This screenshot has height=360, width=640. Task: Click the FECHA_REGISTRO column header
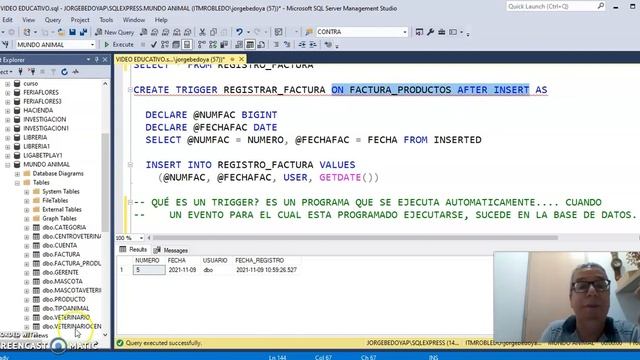[259, 260]
